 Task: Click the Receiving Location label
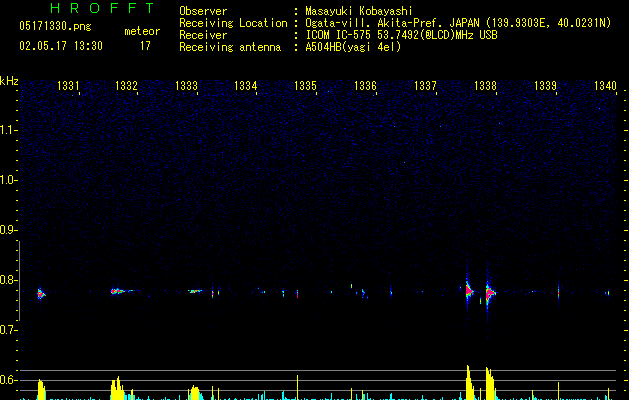(233, 23)
